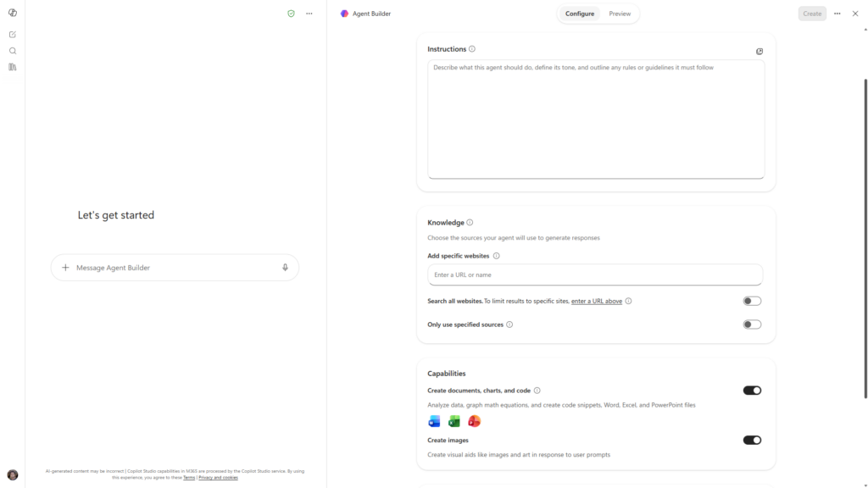Disable the Create images switch

752,441
